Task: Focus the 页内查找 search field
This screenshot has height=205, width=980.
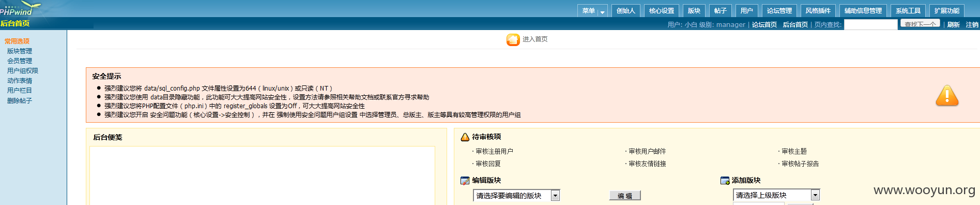Action: click(x=871, y=24)
